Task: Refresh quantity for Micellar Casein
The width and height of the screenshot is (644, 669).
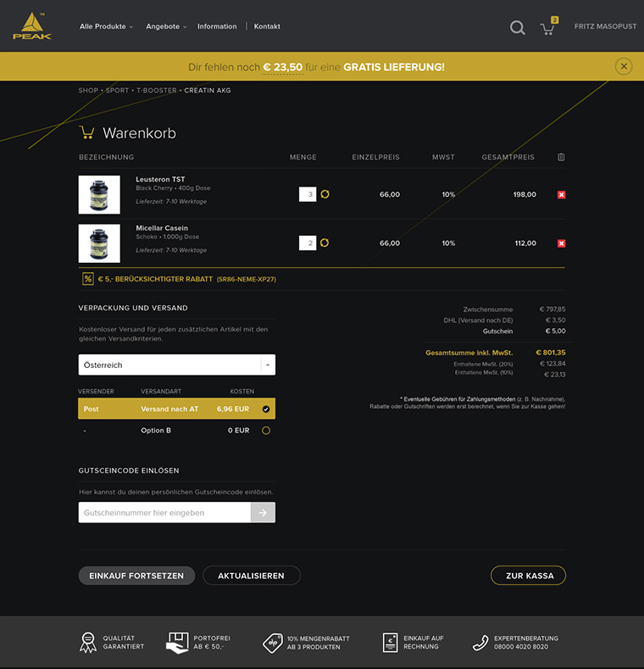Action: [325, 243]
